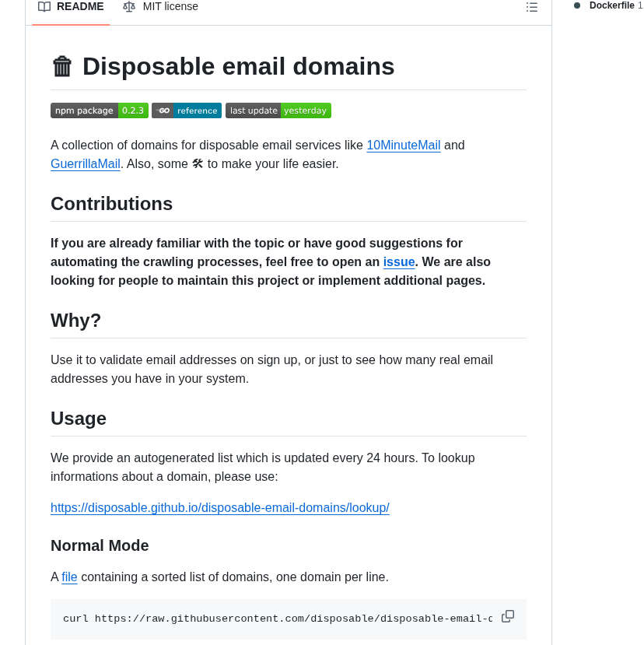Visit the disposable-email-domains lookup URL
Screen dimensions: 644x645
point(219,508)
